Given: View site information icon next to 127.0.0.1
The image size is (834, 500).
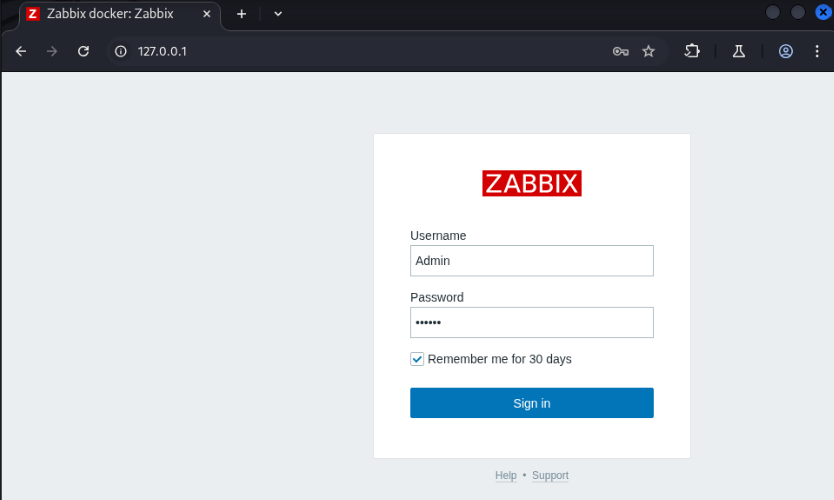Looking at the screenshot, I should coord(121,52).
